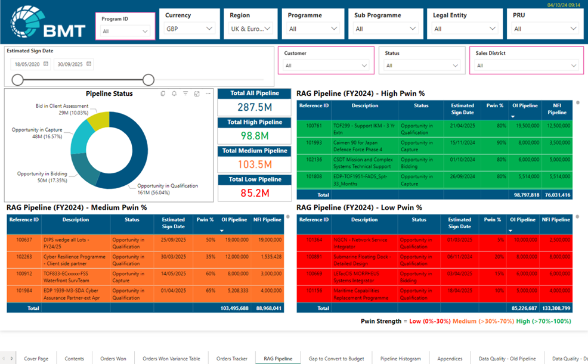Screen dimensions: 588x364
Task: Switch to the Orders Tracker tab
Action: pyautogui.click(x=231, y=359)
